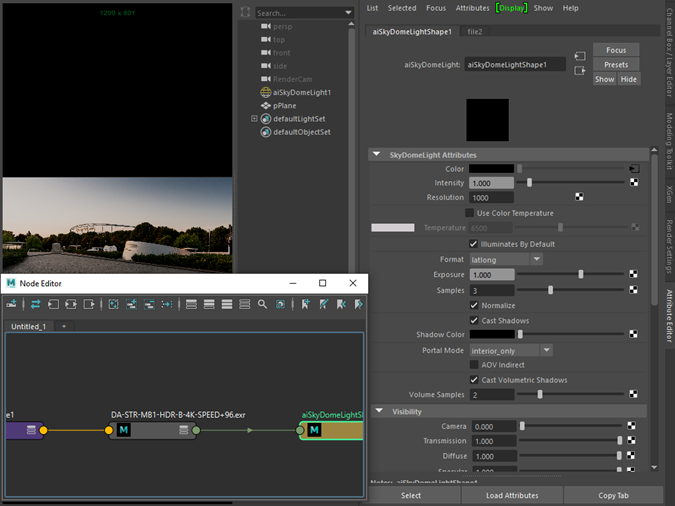
Task: Click the Hide button
Action: pyautogui.click(x=629, y=79)
